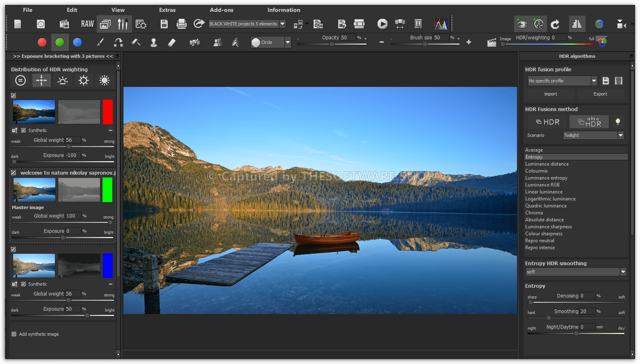The width and height of the screenshot is (640, 364).
Task: Open the Add-ons menu
Action: 221,10
